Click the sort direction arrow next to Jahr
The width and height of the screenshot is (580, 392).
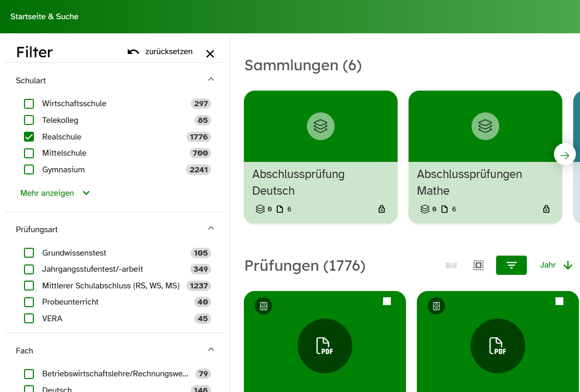(x=568, y=265)
